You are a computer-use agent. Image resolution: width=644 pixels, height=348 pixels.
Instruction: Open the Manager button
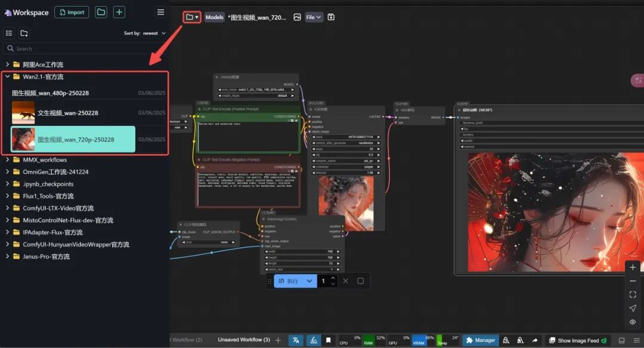481,340
